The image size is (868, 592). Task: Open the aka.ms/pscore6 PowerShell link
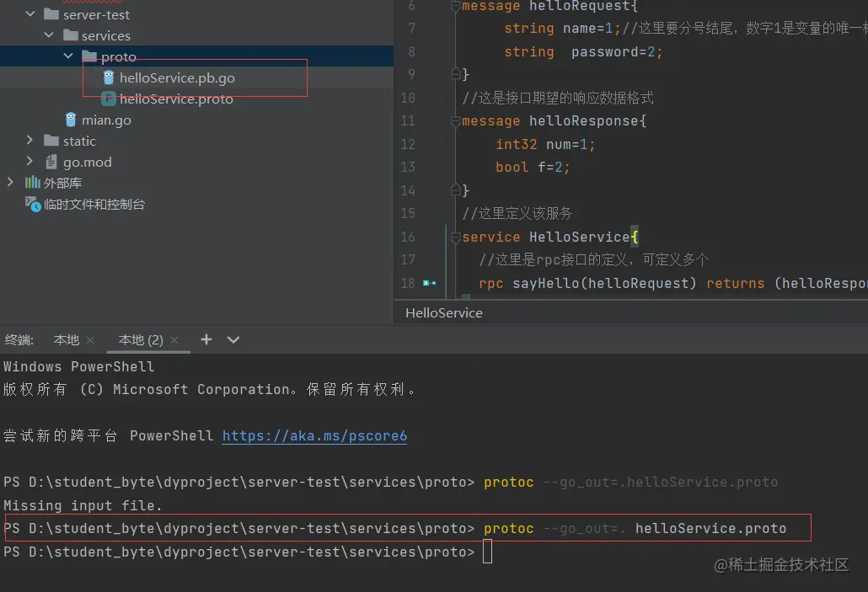pos(313,435)
